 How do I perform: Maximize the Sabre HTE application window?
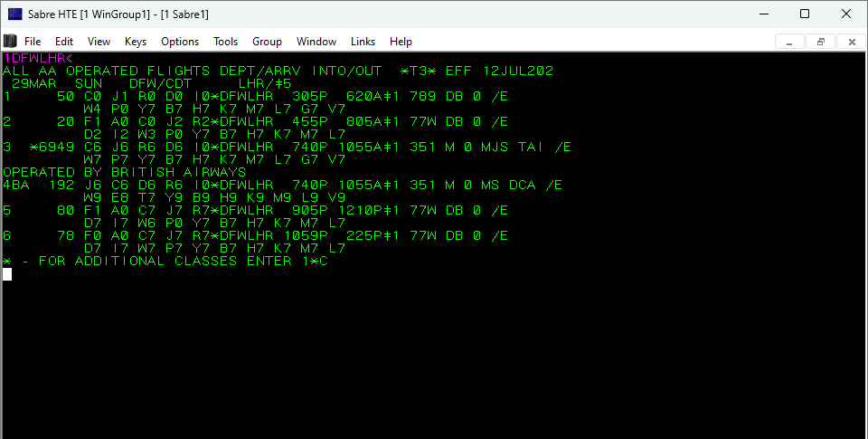click(x=804, y=14)
